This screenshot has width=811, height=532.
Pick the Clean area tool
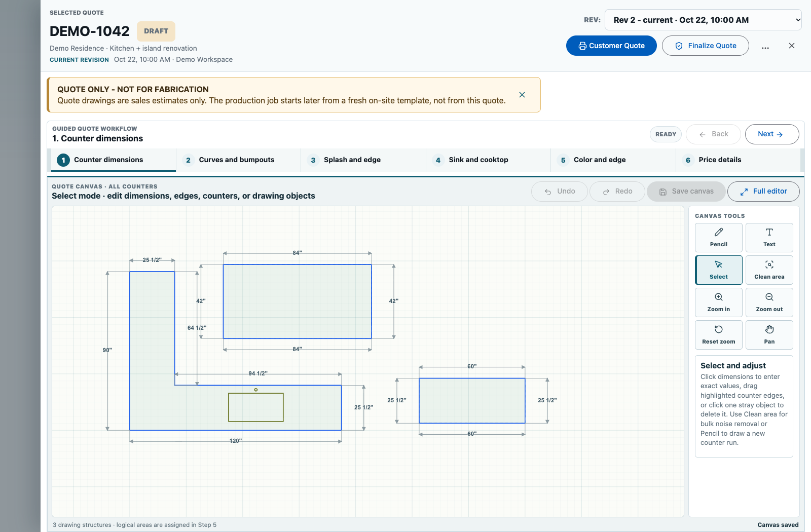tap(769, 270)
